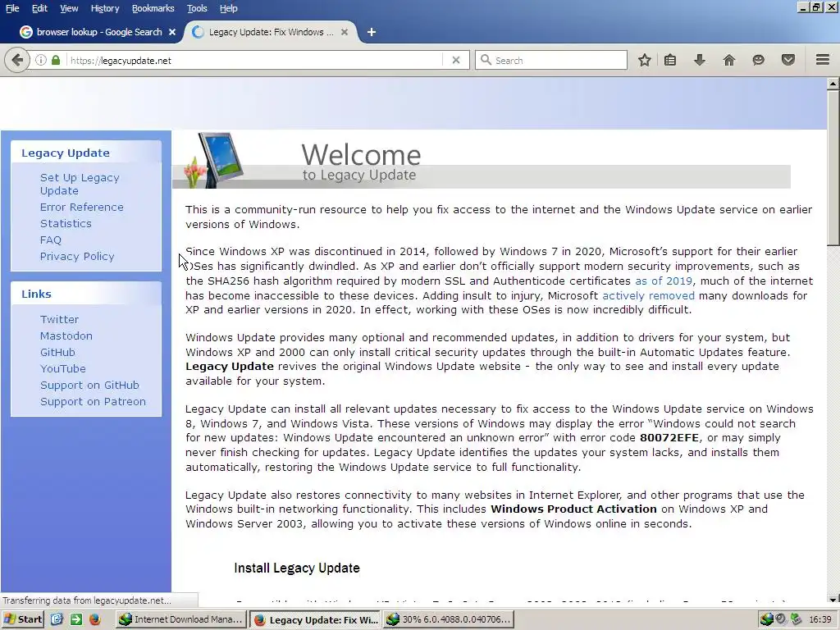Click the Install Legacy Update heading
840x630 pixels.
coord(297,568)
